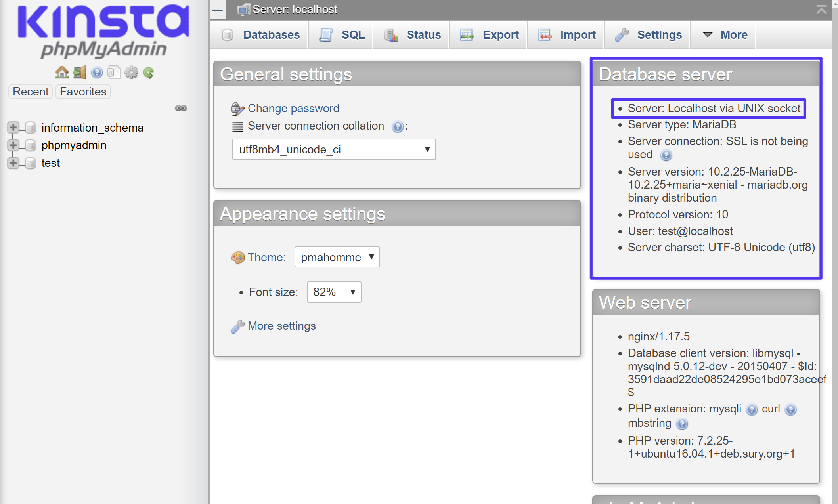Click the Change password link
This screenshot has width=838, height=504.
(x=293, y=108)
